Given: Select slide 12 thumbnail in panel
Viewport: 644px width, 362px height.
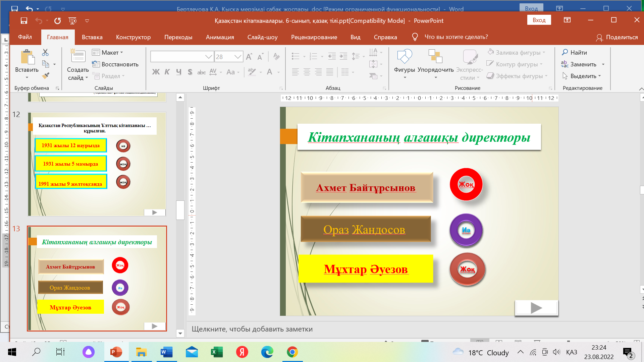Looking at the screenshot, I should pos(97,164).
